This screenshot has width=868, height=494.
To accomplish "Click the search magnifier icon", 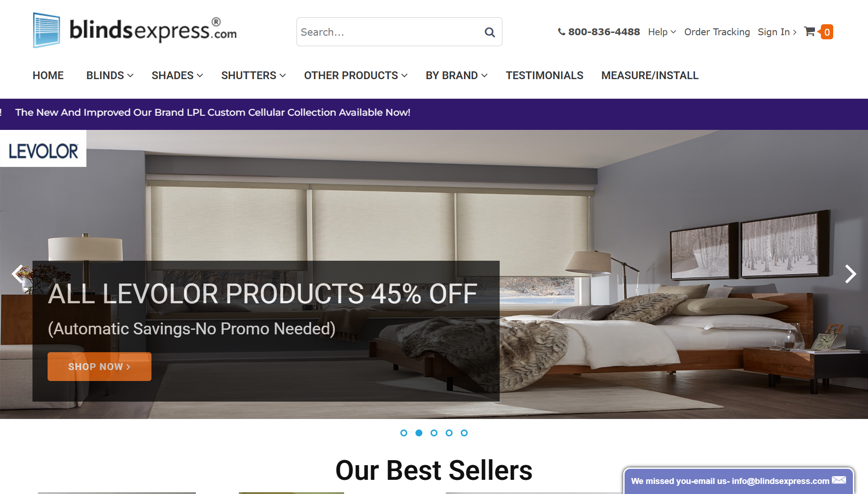I will (490, 32).
